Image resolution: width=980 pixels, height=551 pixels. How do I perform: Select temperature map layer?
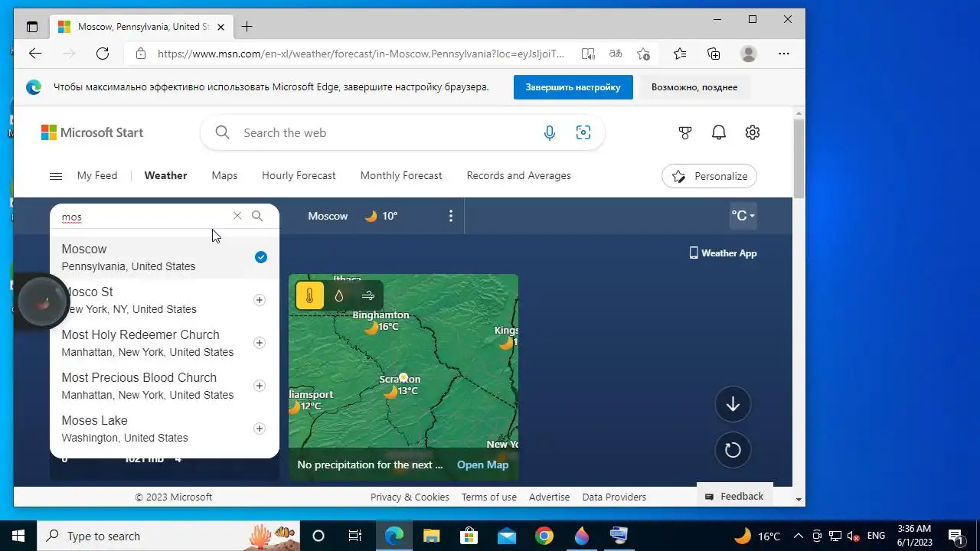click(310, 295)
